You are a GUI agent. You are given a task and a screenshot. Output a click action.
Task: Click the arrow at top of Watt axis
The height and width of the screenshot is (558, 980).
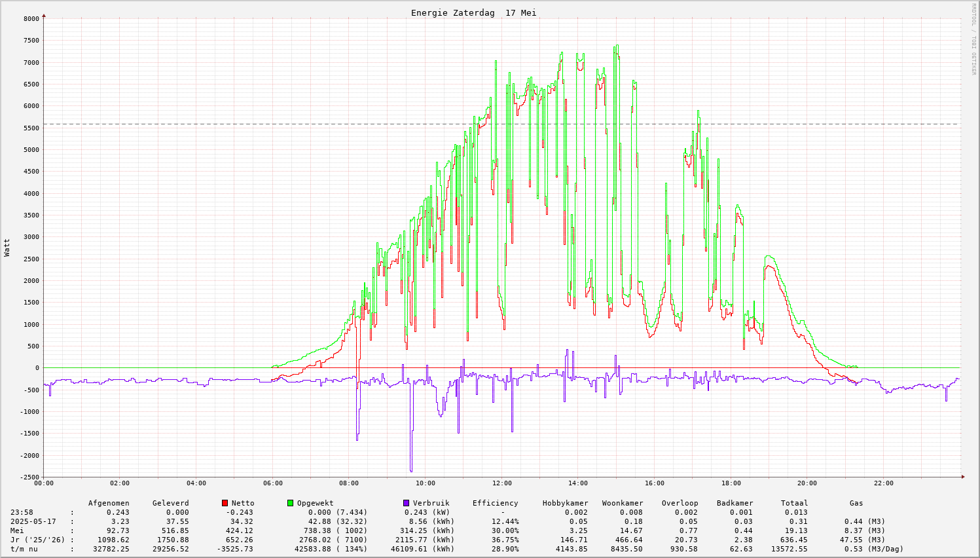pyautogui.click(x=44, y=15)
